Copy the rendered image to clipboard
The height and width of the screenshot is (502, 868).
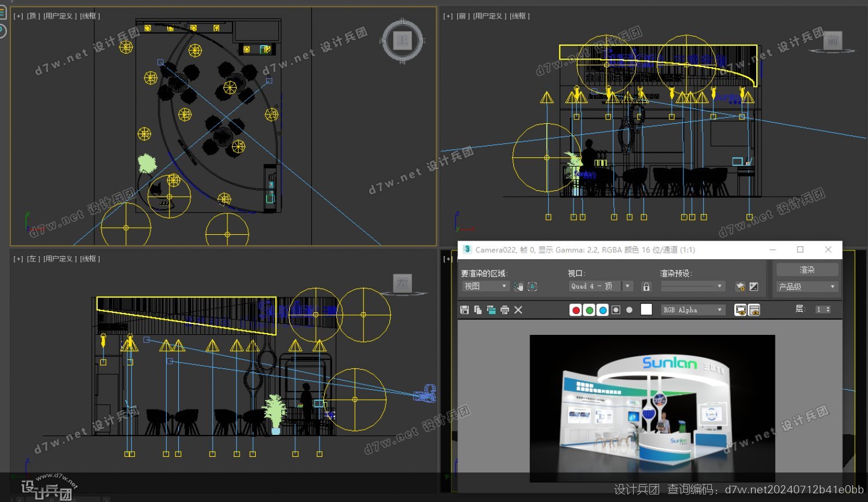(x=477, y=310)
